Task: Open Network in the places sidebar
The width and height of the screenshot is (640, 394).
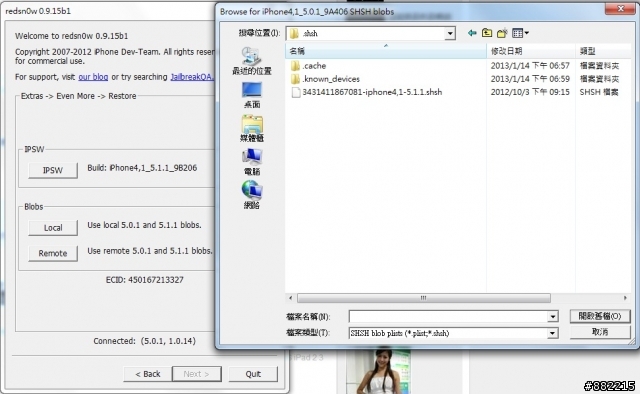Action: 252,195
